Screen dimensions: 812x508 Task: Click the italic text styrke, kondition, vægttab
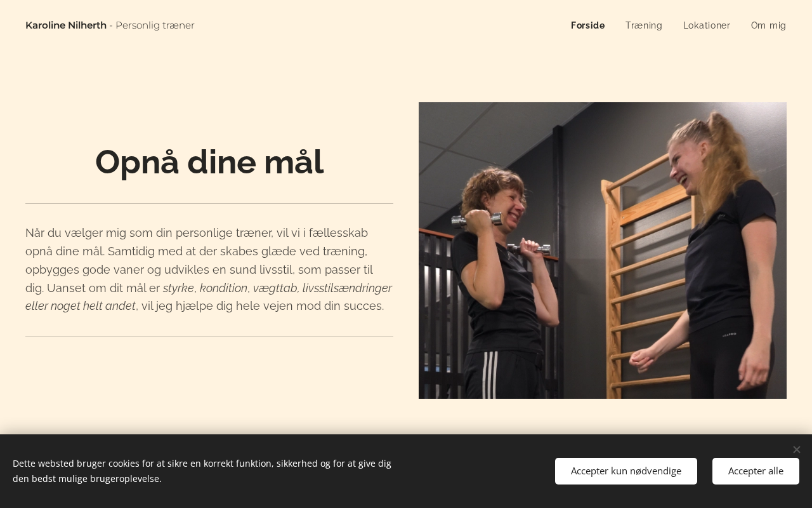tap(230, 288)
